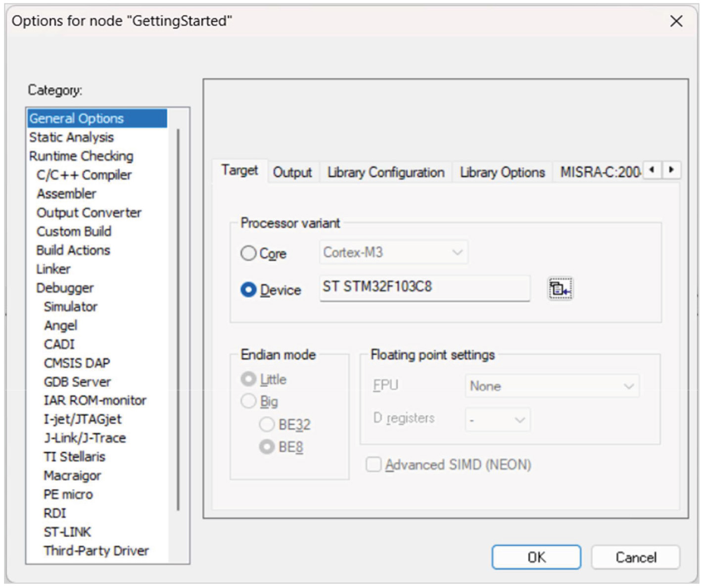703x588 pixels.
Task: Click the Device name text field
Action: tap(424, 288)
